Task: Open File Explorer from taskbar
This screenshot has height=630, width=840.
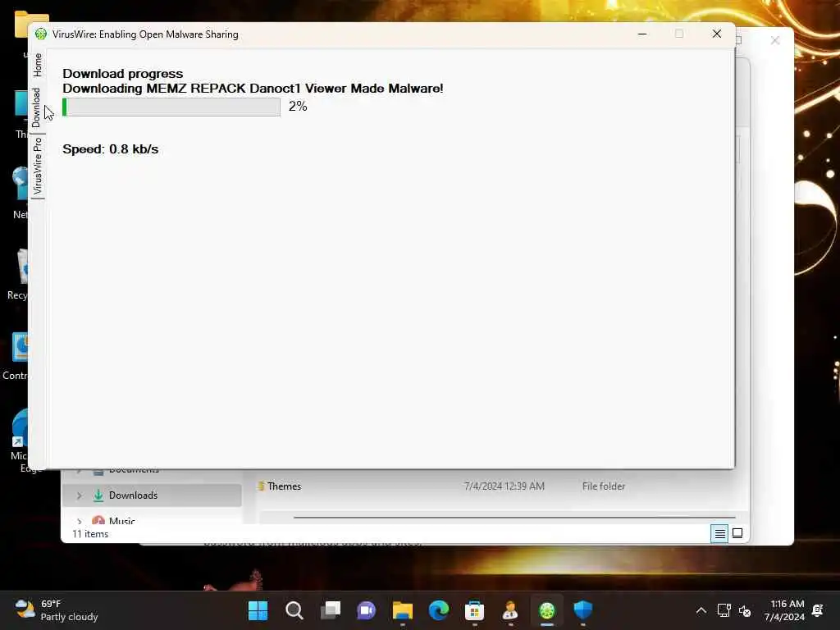Action: click(402, 610)
